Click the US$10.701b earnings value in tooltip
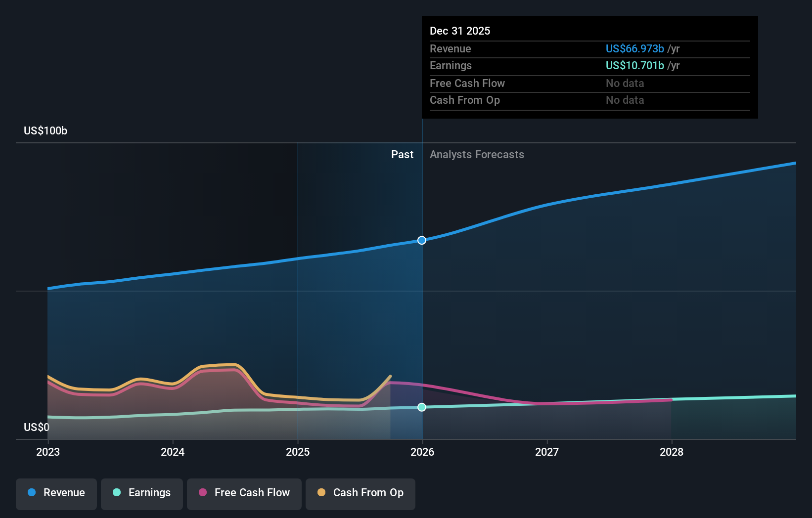Image resolution: width=812 pixels, height=518 pixels. click(634, 66)
